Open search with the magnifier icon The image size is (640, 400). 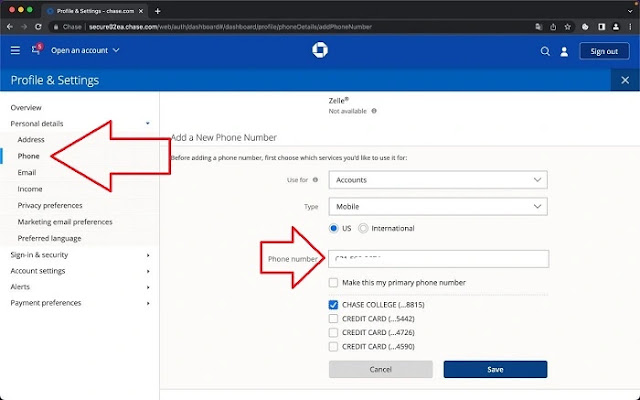[545, 51]
